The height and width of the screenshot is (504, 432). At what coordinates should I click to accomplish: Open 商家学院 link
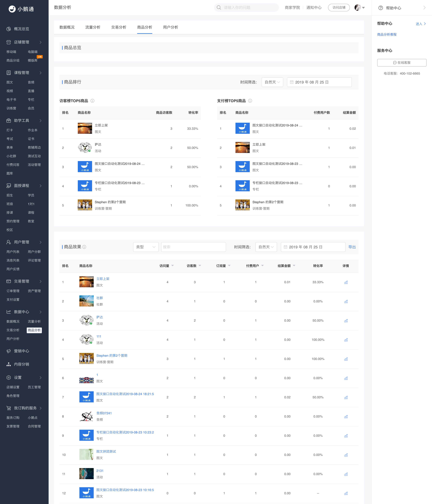(x=292, y=8)
